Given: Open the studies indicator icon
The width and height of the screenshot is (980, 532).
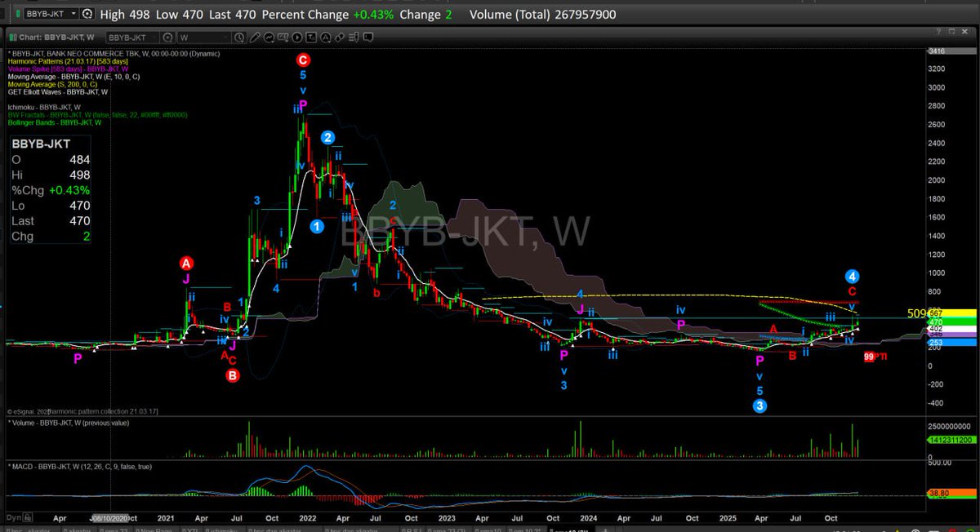Looking at the screenshot, I should pos(269,38).
